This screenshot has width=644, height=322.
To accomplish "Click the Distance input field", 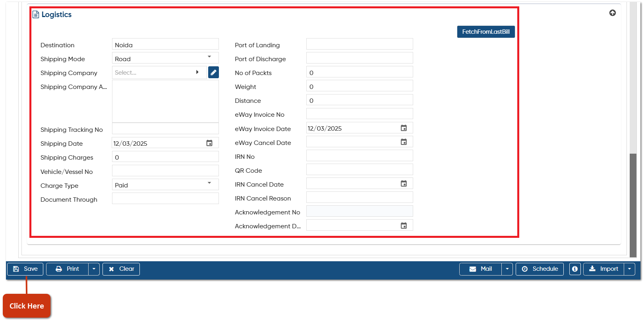I will [x=360, y=100].
